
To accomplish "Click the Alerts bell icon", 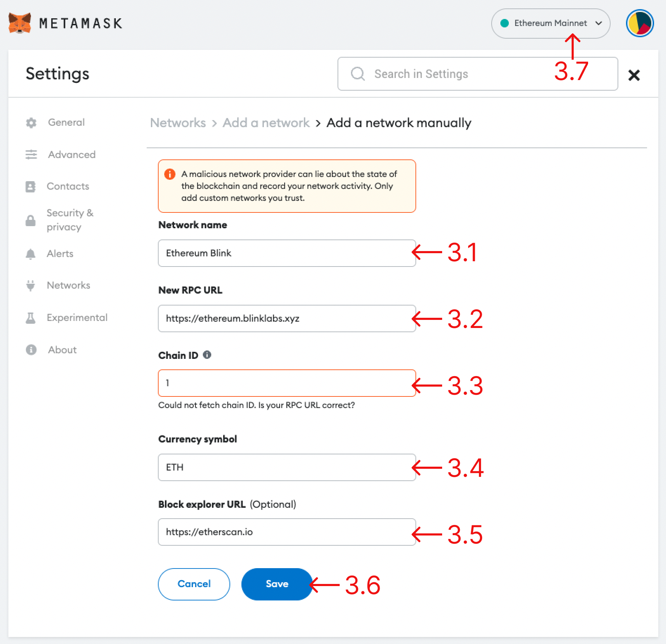I will click(31, 254).
